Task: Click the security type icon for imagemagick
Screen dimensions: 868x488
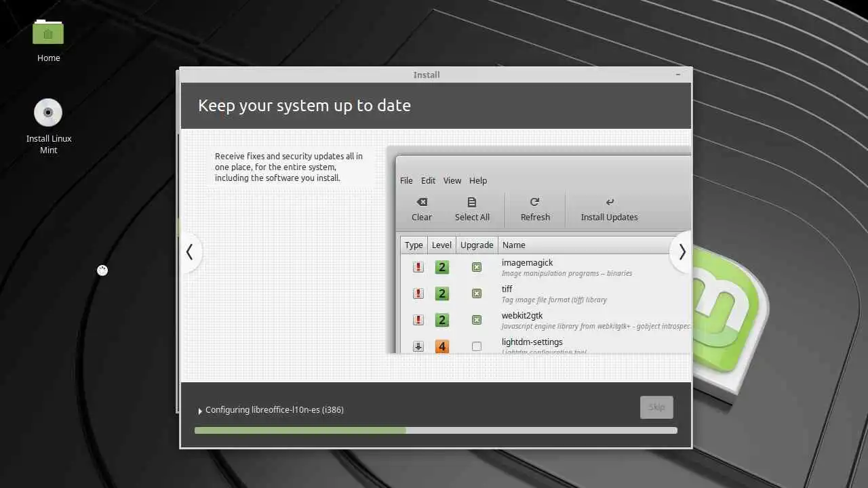Action: point(418,267)
